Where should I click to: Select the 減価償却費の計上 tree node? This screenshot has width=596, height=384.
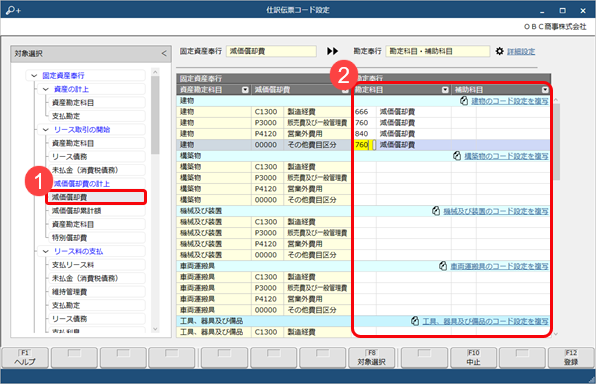click(x=81, y=184)
